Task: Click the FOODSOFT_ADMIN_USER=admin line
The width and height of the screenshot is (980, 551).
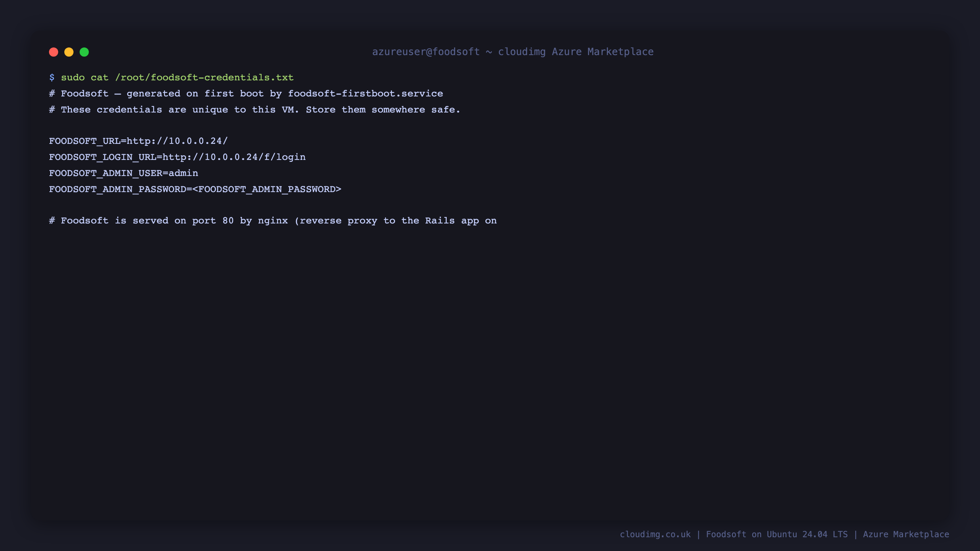Action: [124, 173]
